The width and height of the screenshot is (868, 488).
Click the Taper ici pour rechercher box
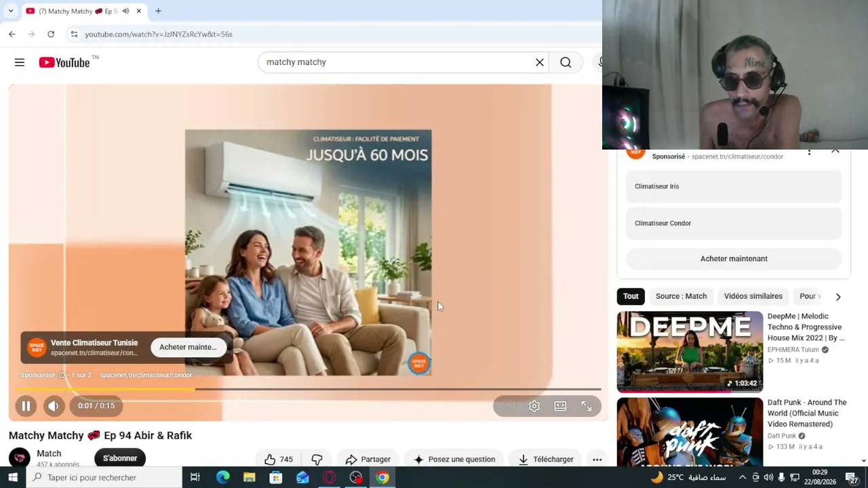click(104, 477)
